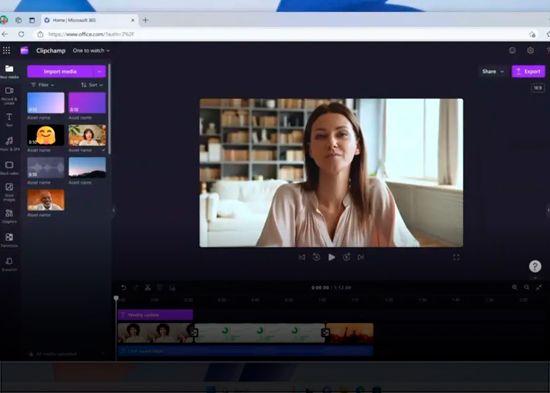Click the split scissors icon above timeline
Screen dimensions: 550x393
(148, 287)
